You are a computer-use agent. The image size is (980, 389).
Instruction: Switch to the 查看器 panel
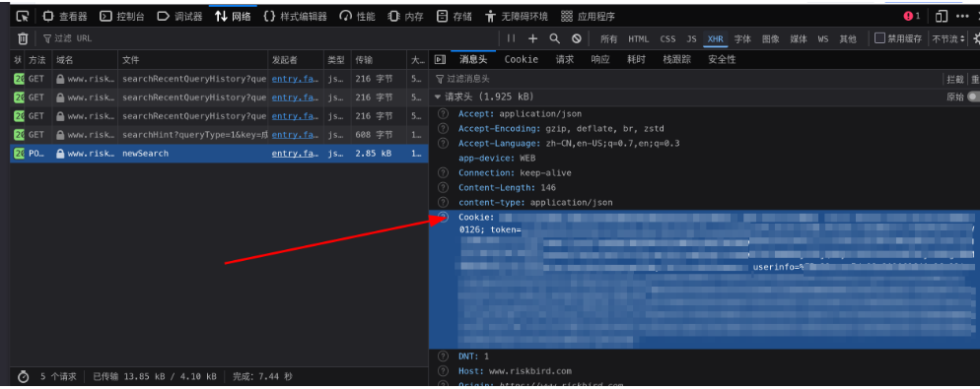tap(66, 16)
